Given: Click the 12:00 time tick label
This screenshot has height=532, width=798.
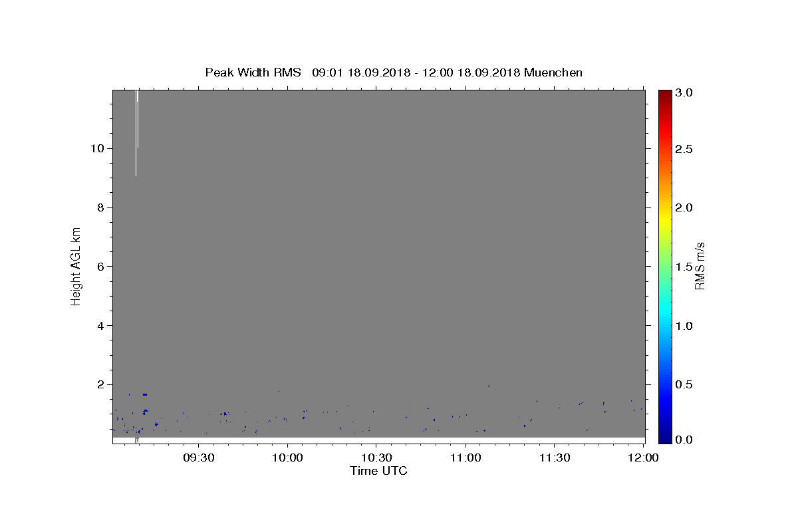Looking at the screenshot, I should 642,458.
